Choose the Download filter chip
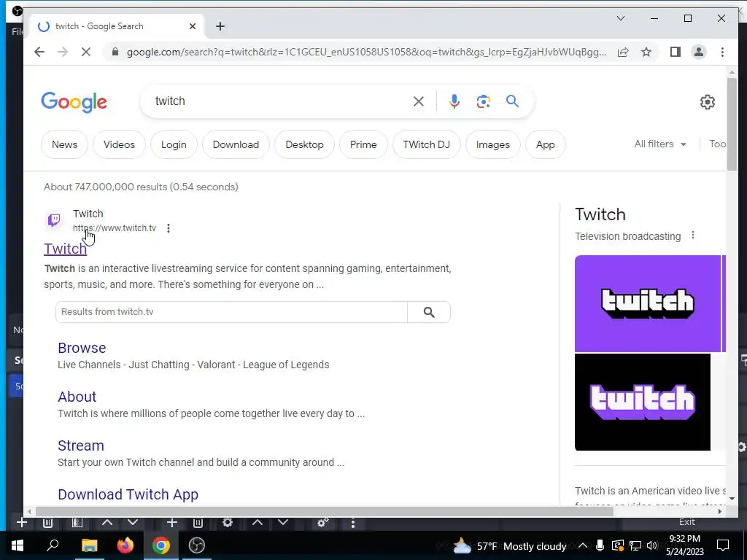Image resolution: width=747 pixels, height=560 pixels. coord(236,144)
